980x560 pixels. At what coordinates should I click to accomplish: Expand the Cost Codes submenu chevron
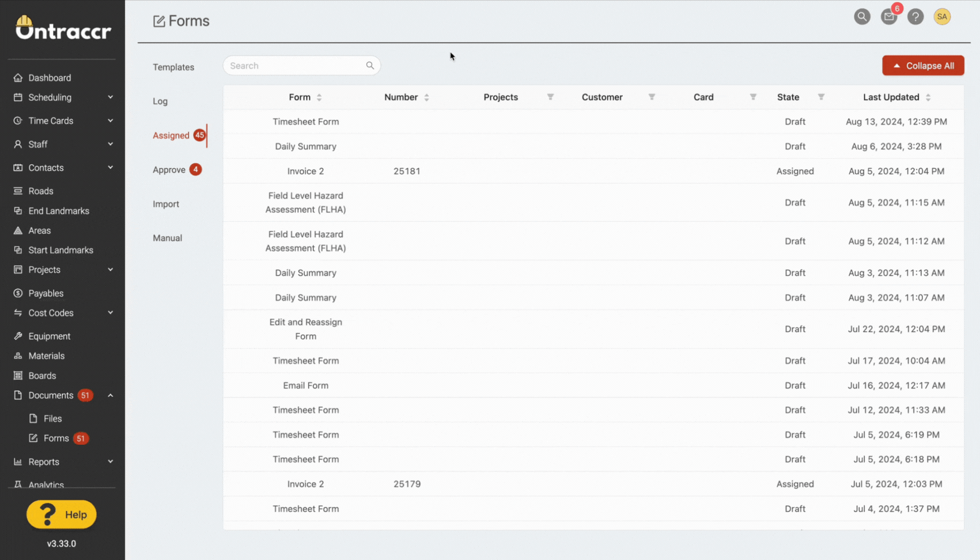coord(110,313)
